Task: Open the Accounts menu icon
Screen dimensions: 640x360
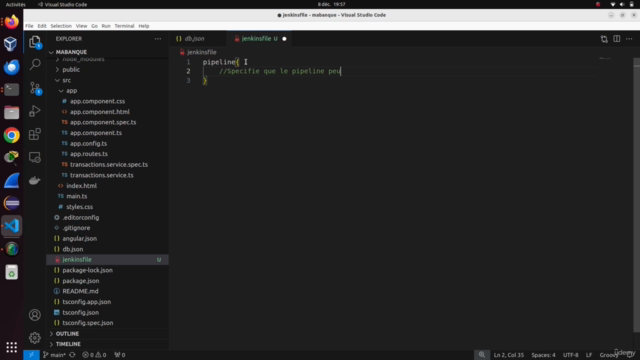Action: click(x=35, y=315)
